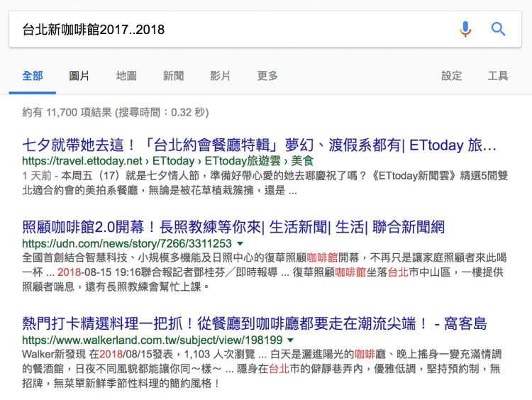Expand the dropdown arrow beside udn.com URL
Screen dimensions: 532x400
point(240,243)
